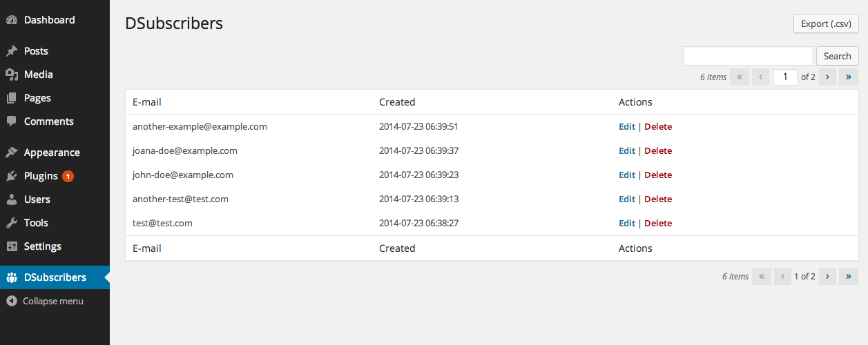
Task: Jump to last page in top pagination
Action: click(849, 77)
